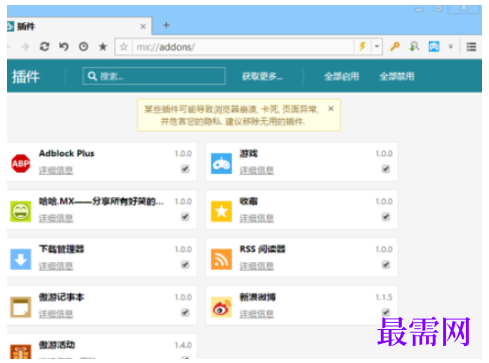Click the key password manager icon
The width and height of the screenshot is (489, 363).
tap(395, 46)
